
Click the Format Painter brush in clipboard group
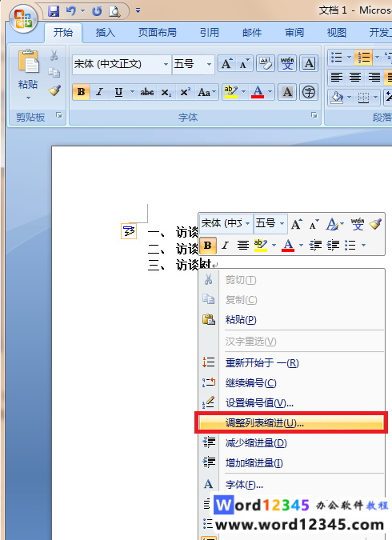point(54,91)
